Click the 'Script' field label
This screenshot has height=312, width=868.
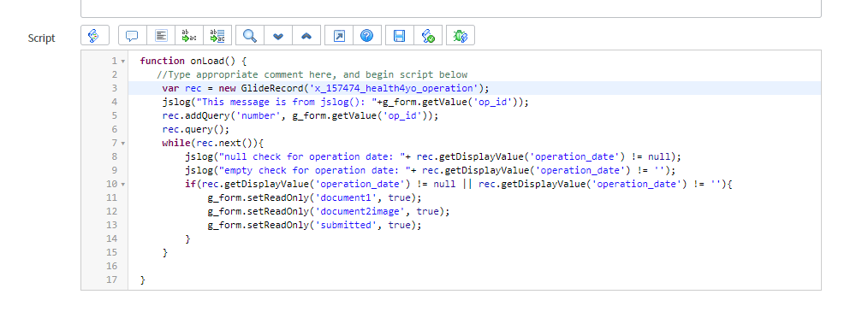(x=42, y=38)
